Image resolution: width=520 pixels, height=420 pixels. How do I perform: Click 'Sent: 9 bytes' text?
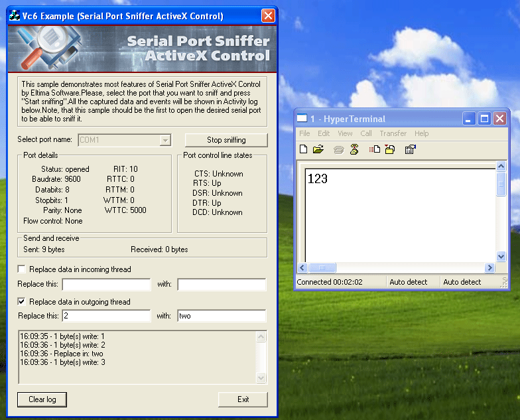point(44,249)
